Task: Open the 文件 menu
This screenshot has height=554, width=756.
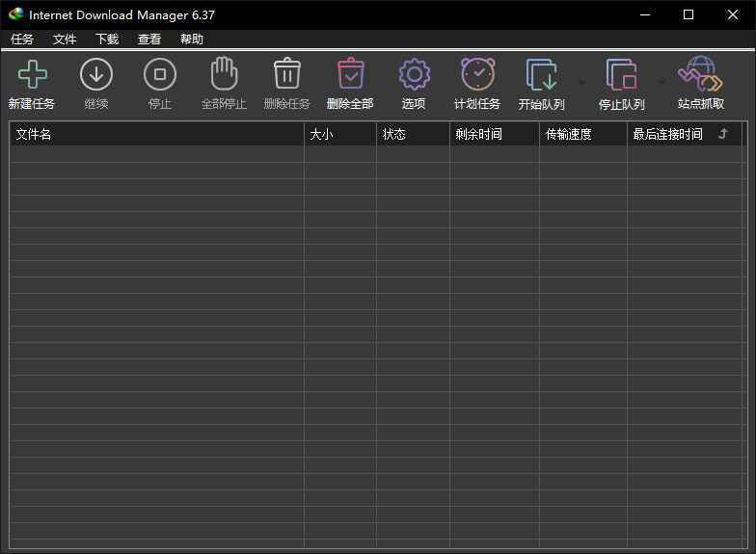Action: [65, 39]
